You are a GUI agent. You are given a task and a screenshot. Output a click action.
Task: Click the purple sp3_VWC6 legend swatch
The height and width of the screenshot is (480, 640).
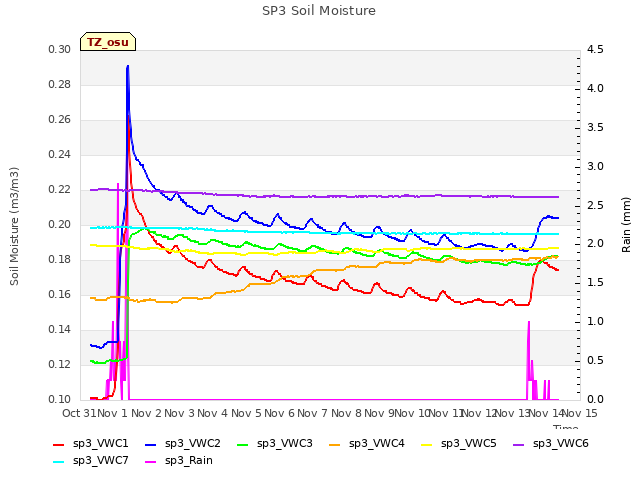click(518, 444)
